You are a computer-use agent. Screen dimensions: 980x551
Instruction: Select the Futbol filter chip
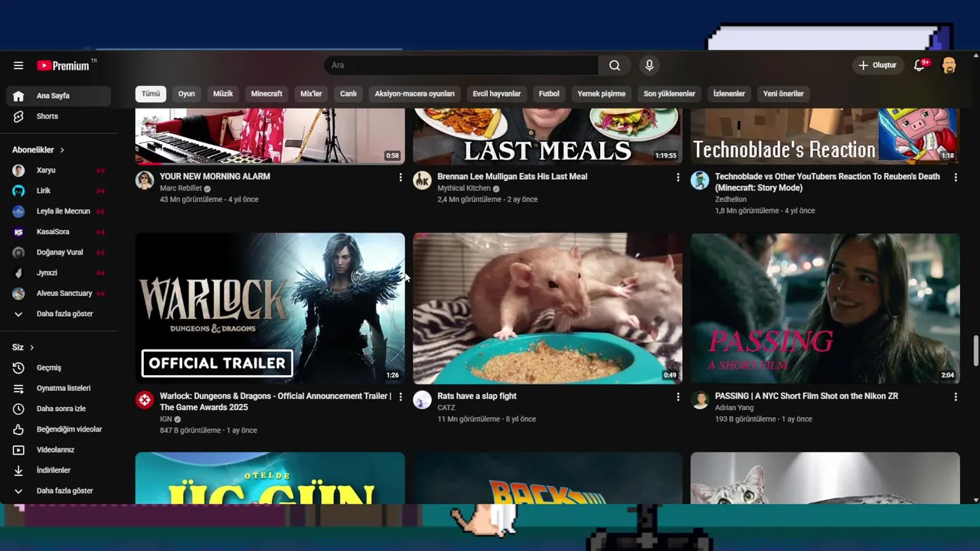(549, 93)
